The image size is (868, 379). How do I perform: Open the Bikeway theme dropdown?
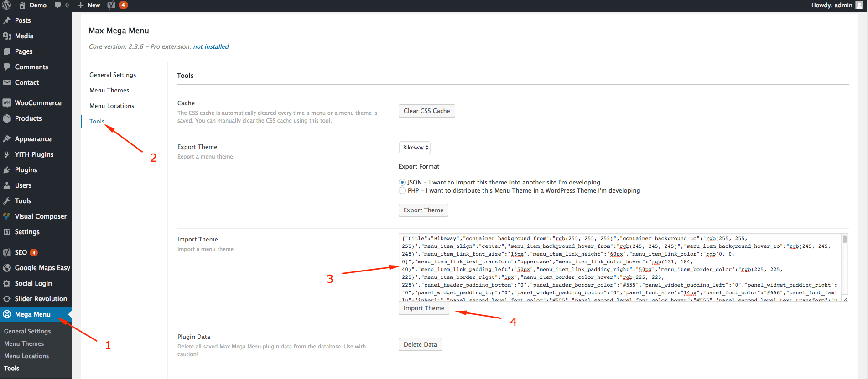415,148
